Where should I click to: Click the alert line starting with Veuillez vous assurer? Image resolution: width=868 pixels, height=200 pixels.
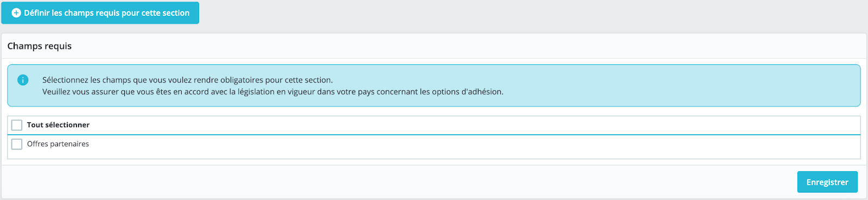273,92
